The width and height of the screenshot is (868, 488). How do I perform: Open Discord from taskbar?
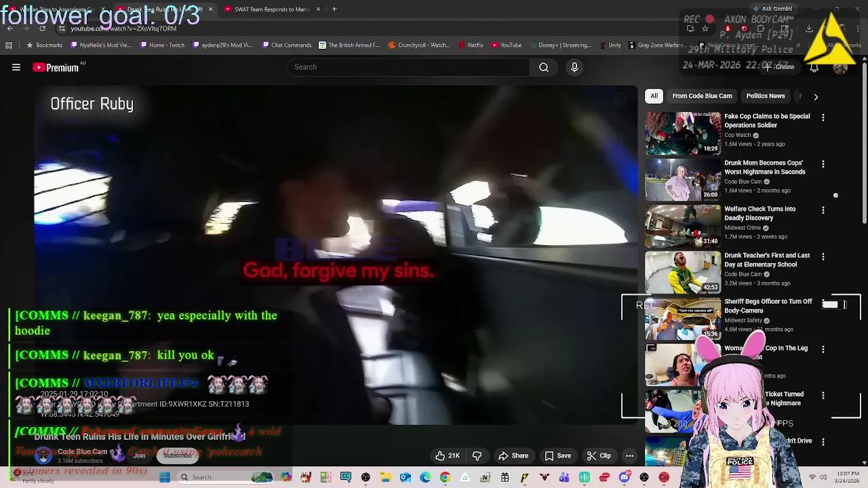tap(625, 477)
